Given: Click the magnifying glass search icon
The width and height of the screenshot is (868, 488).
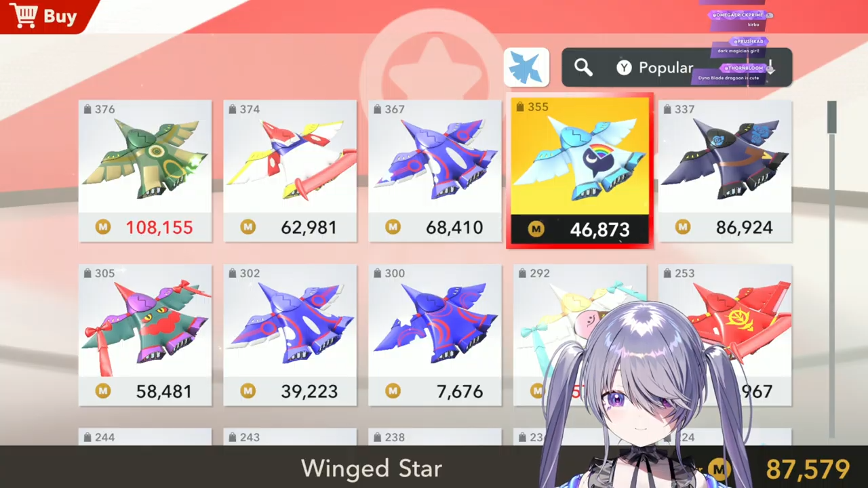Looking at the screenshot, I should [583, 67].
